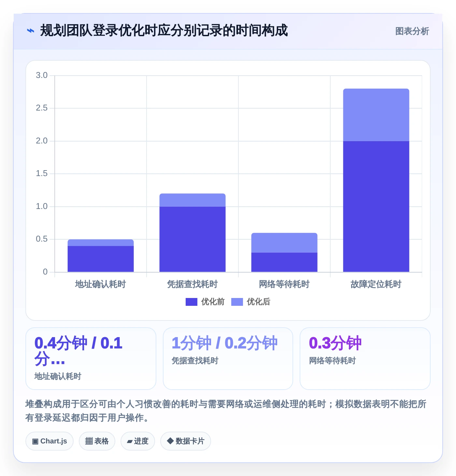Image resolution: width=456 pixels, height=476 pixels.
Task: Click the 表格 tag chip
Action: [97, 441]
